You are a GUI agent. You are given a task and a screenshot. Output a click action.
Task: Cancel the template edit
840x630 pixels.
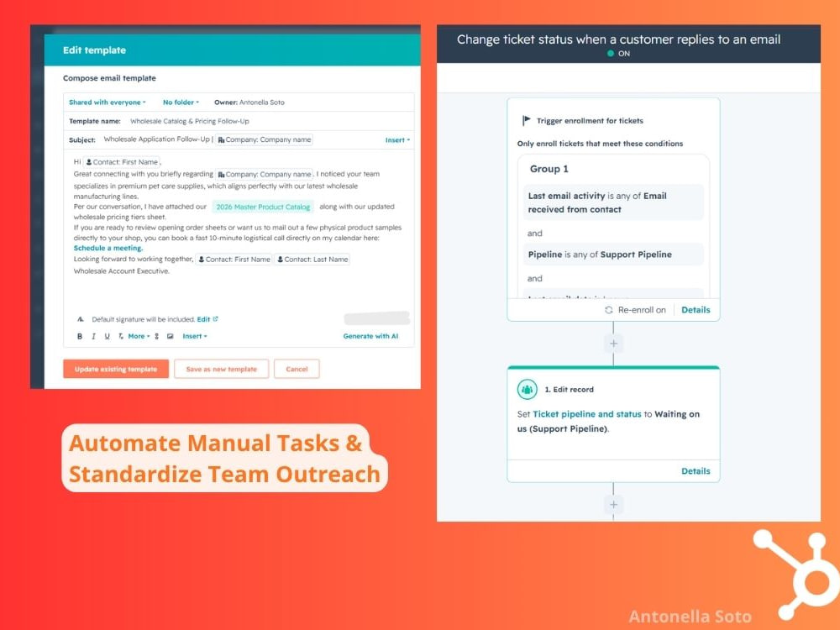(297, 369)
